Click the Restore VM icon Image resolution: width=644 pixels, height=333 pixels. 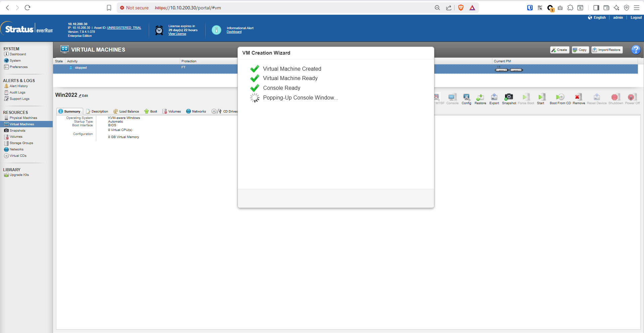point(480,97)
